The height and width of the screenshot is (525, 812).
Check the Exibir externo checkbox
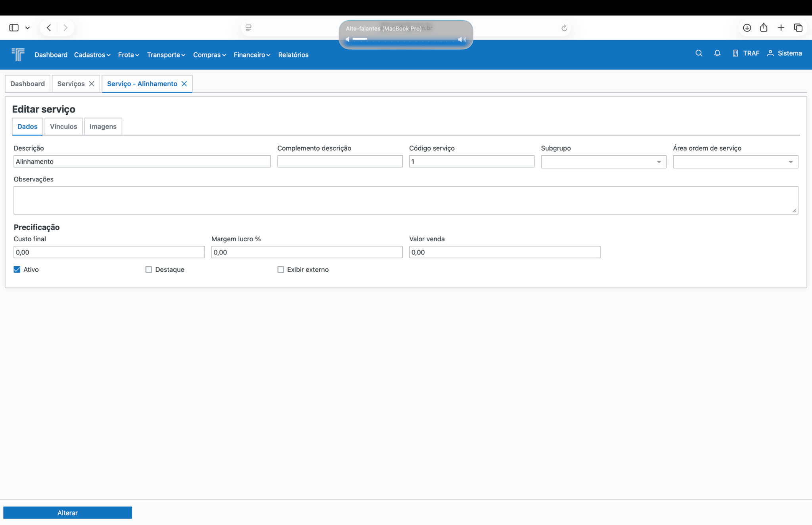click(x=281, y=269)
